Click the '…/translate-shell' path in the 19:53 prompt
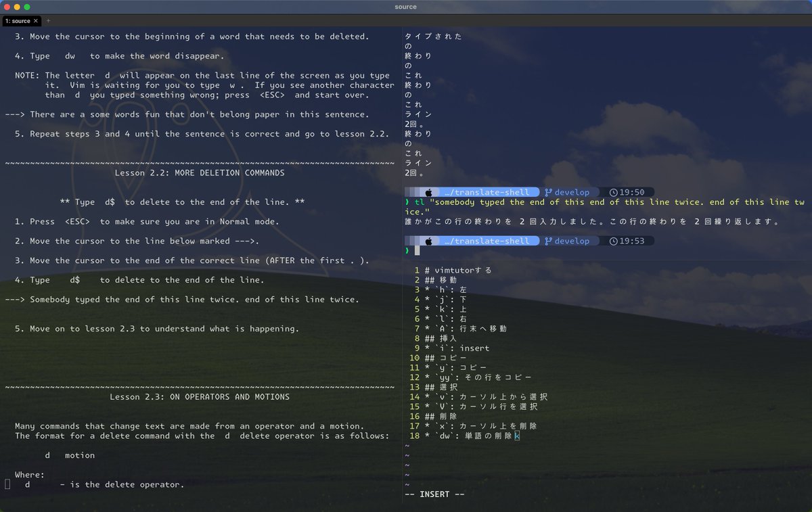Image resolution: width=812 pixels, height=512 pixels. pyautogui.click(x=487, y=241)
